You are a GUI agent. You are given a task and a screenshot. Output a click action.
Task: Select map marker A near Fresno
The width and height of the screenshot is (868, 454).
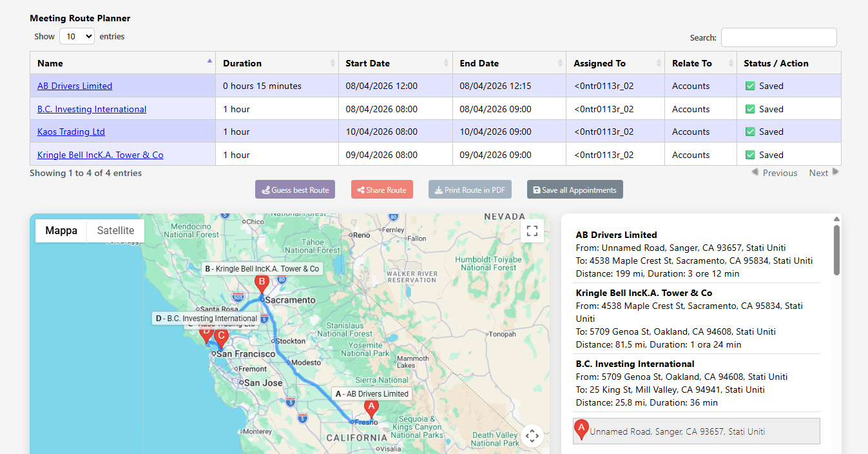(x=371, y=408)
